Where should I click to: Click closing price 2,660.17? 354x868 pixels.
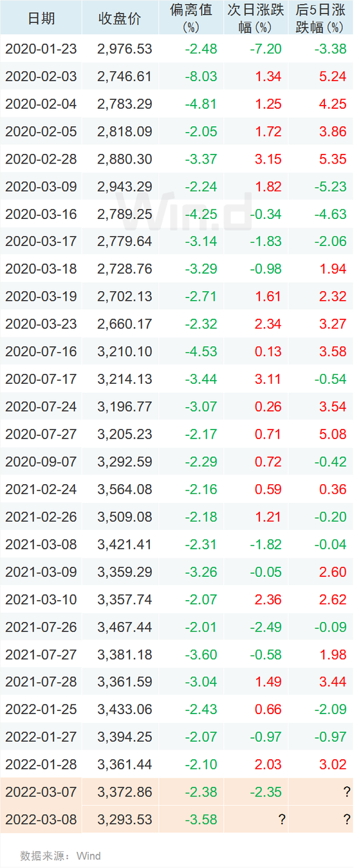tap(125, 325)
